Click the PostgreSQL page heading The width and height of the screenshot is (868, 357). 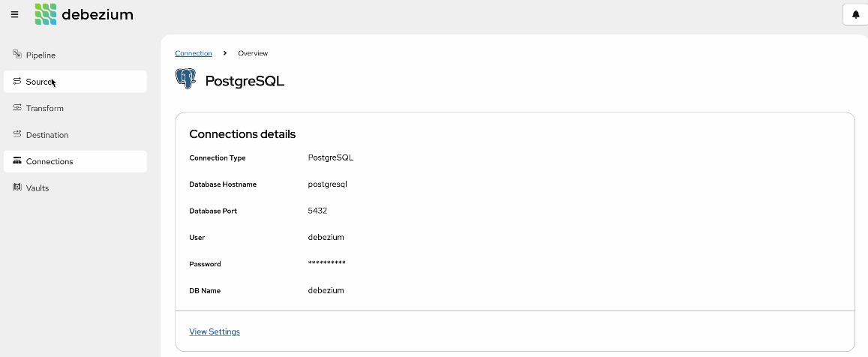[x=245, y=81]
